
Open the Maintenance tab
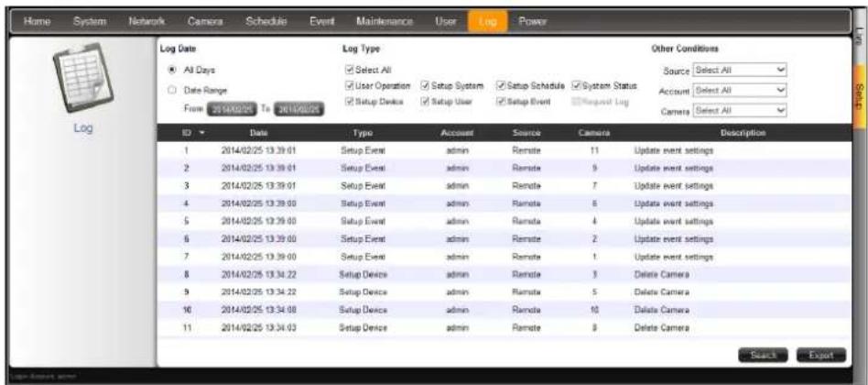tap(385, 22)
